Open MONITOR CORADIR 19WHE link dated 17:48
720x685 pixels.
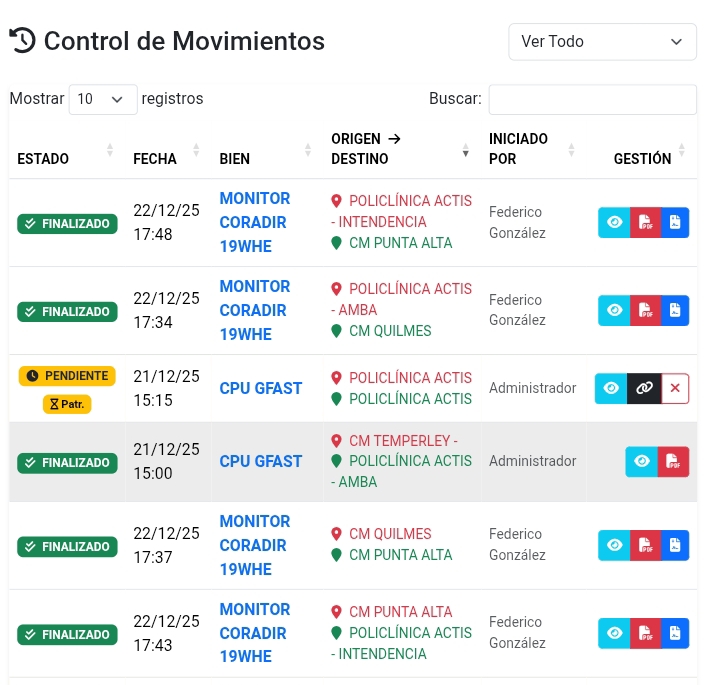(x=254, y=222)
